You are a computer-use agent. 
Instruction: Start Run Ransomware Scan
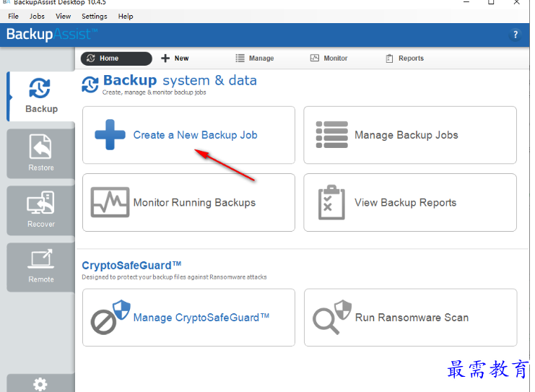click(411, 318)
